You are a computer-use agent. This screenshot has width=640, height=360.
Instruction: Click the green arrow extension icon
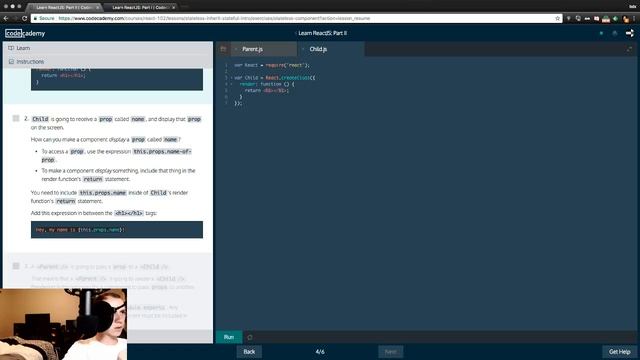click(x=616, y=18)
